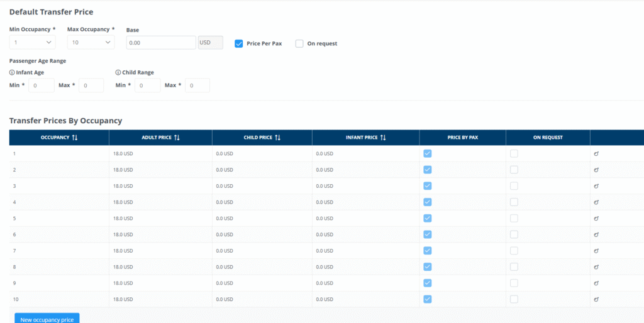The width and height of the screenshot is (644, 323).
Task: Enable the On request checkbox
Action: pyautogui.click(x=299, y=43)
